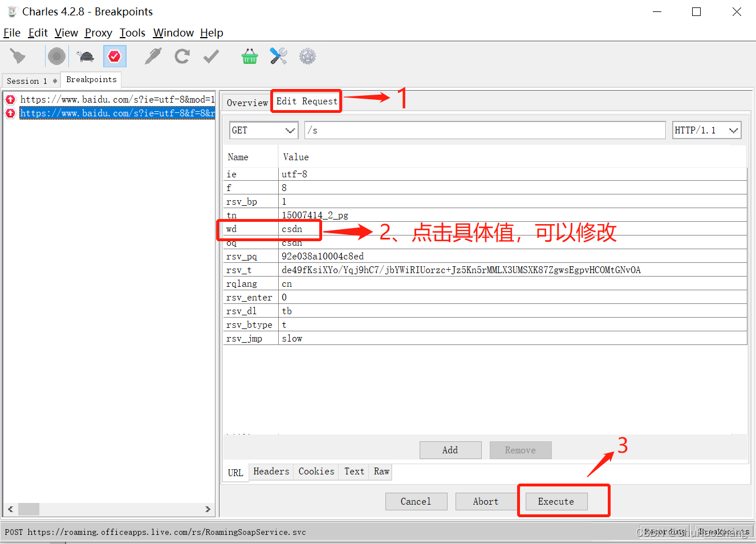Click the red breakpoints stop-sign toolbar icon
Viewport: 756px width, 544px height.
tap(114, 56)
